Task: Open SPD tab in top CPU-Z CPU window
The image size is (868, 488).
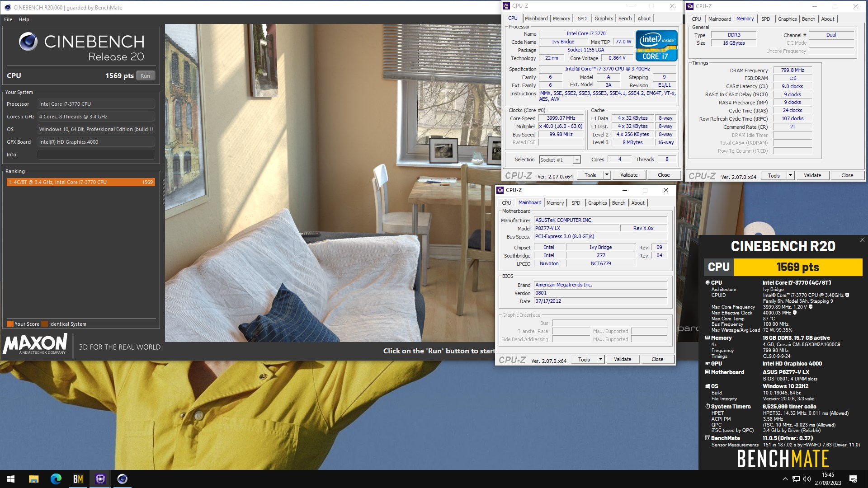Action: click(x=582, y=19)
